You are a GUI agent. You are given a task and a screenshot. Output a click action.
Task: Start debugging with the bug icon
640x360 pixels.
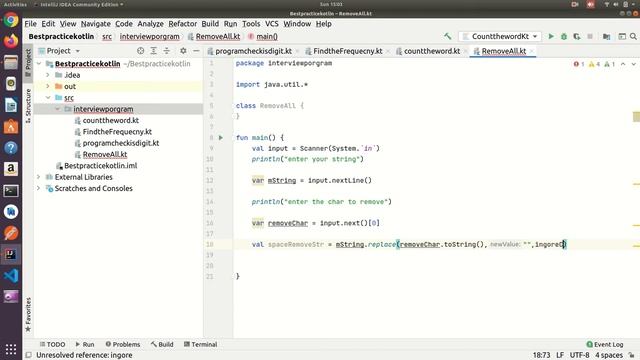564,36
